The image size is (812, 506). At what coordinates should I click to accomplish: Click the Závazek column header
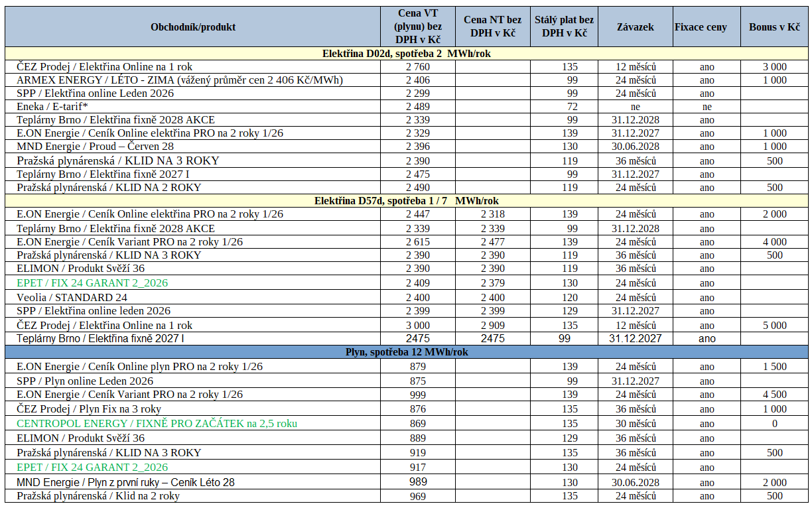635,27
